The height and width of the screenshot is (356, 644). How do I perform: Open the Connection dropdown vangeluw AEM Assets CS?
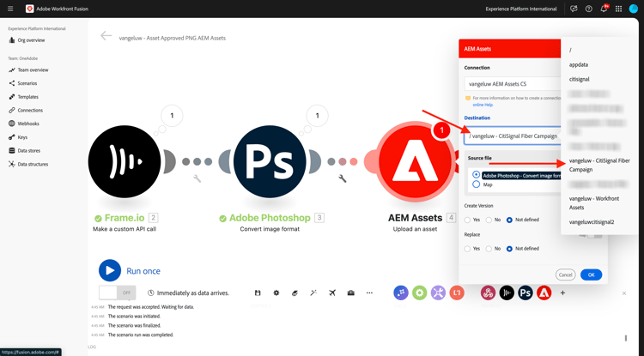tap(513, 84)
